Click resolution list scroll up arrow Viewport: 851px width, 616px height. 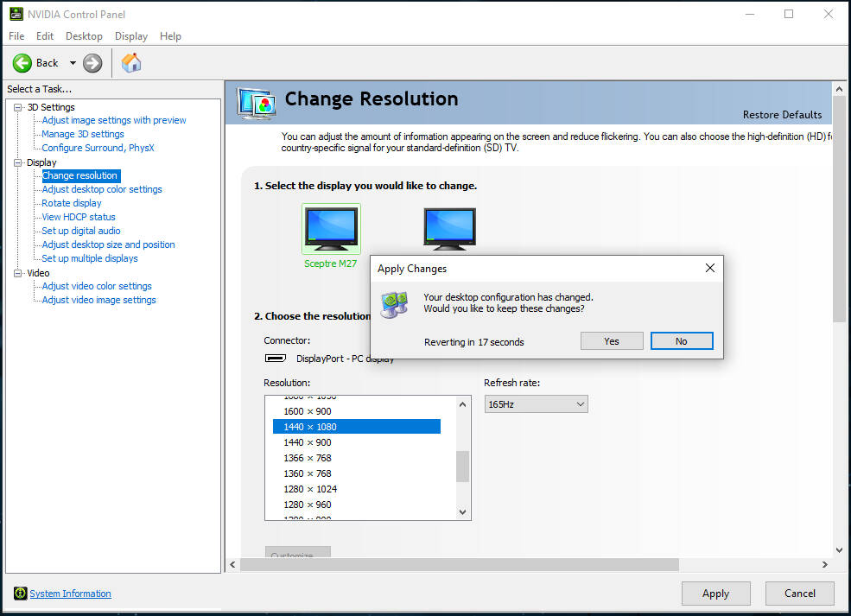click(462, 404)
